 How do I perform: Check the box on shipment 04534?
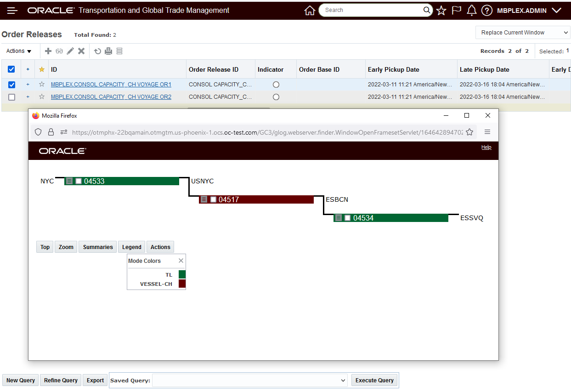point(348,218)
